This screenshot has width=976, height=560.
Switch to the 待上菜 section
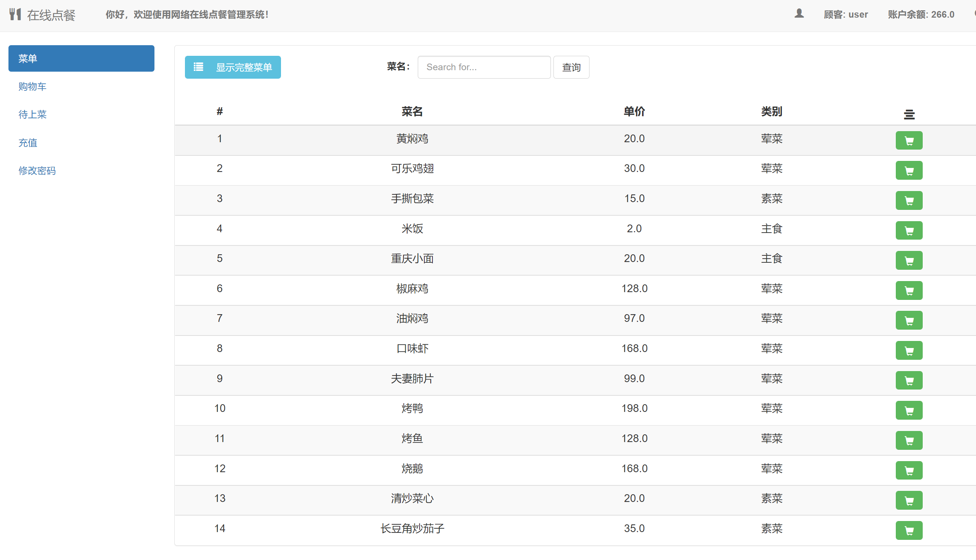click(32, 114)
